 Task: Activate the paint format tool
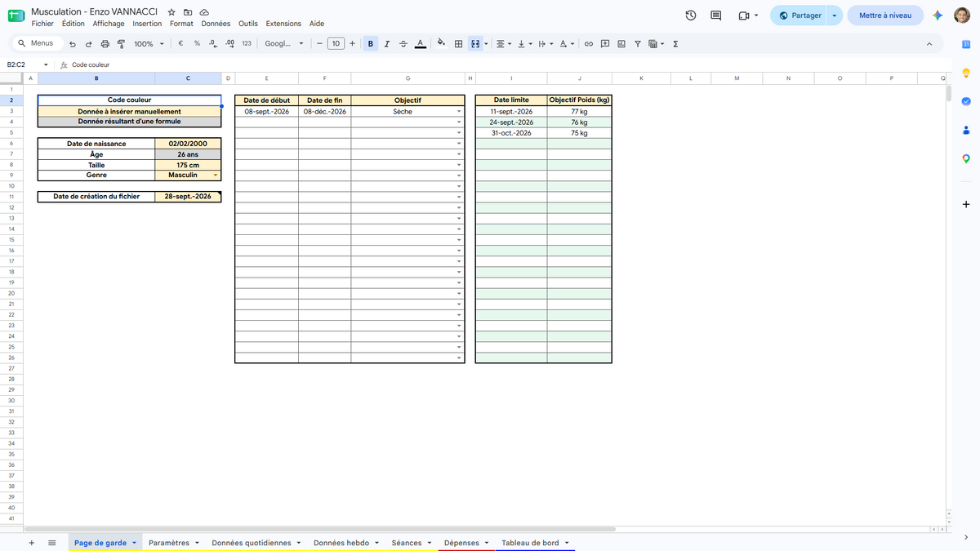pyautogui.click(x=121, y=44)
